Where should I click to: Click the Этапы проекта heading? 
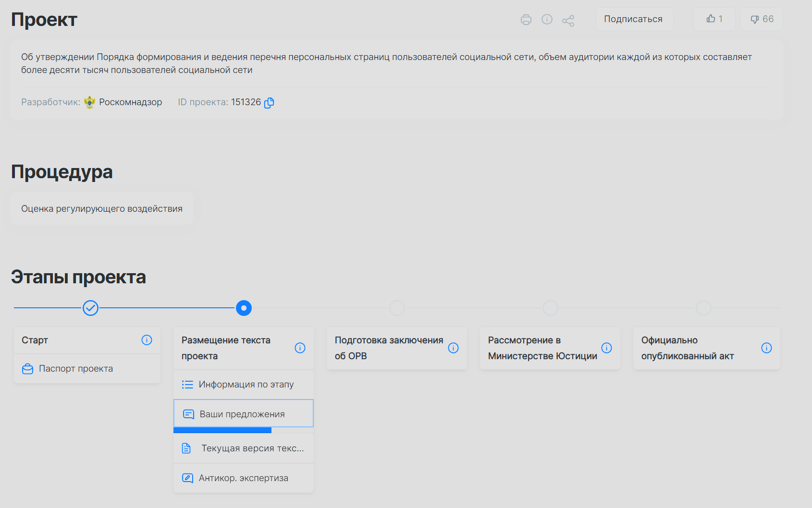(x=78, y=277)
